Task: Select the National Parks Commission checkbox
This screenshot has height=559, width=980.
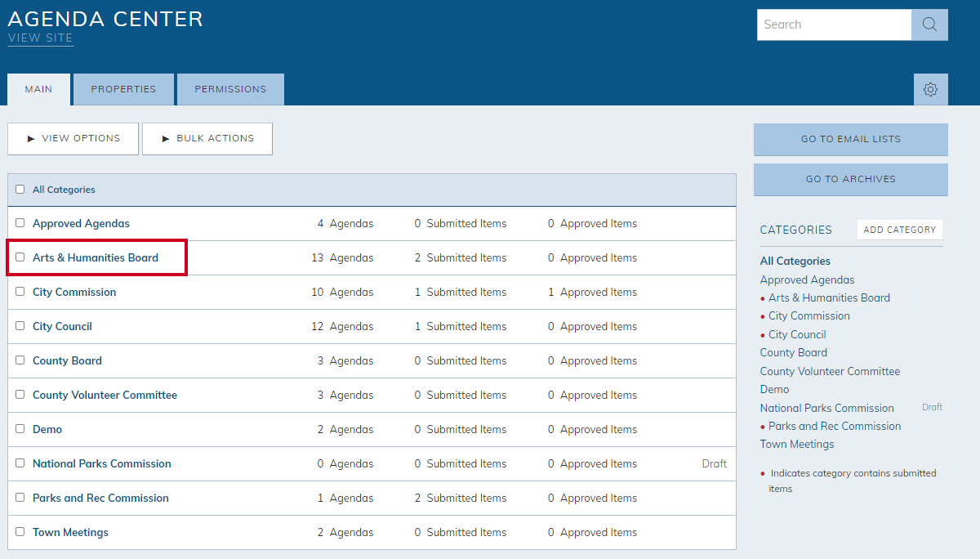Action: [20, 463]
